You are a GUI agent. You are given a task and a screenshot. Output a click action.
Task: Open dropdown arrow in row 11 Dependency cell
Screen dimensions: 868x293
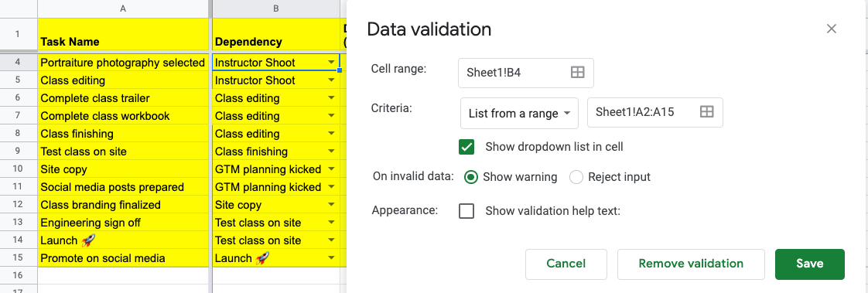click(331, 187)
